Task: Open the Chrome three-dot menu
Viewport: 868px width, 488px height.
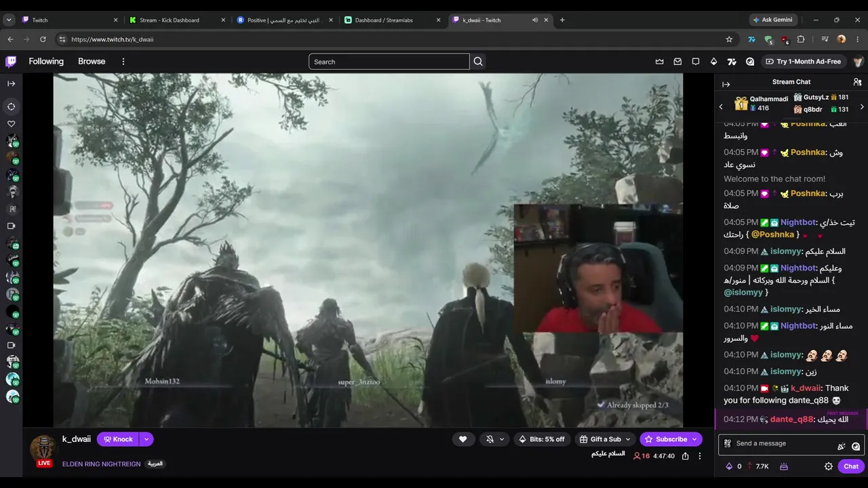Action: pos(858,39)
